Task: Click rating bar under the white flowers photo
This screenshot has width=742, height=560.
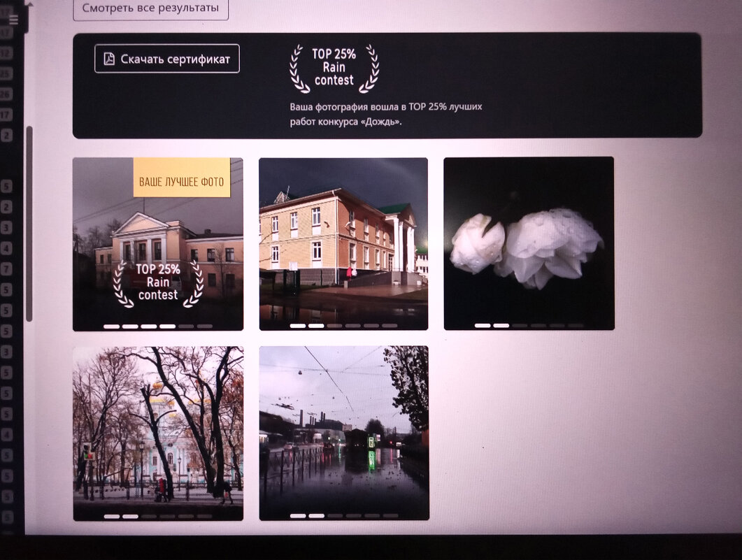Action: tap(529, 325)
